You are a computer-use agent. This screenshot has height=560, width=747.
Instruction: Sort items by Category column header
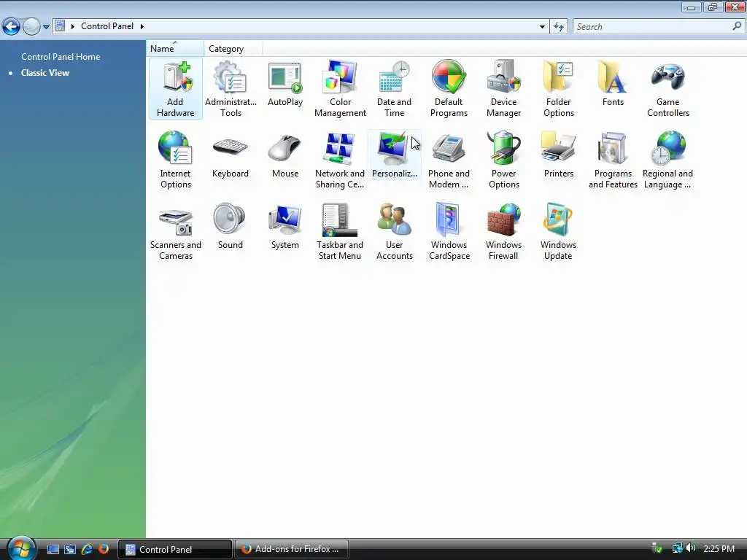[233, 49]
